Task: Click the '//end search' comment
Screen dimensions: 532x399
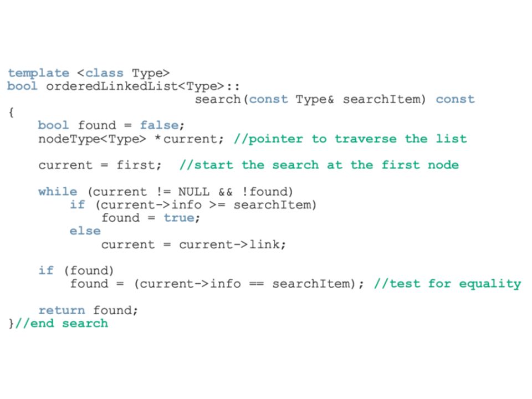Action: 62,323
